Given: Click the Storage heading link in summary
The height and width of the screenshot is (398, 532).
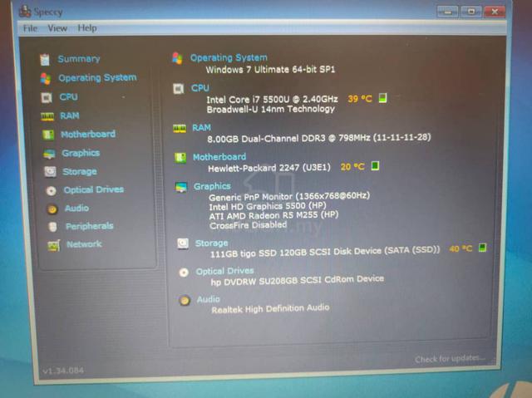Looking at the screenshot, I should point(212,243).
